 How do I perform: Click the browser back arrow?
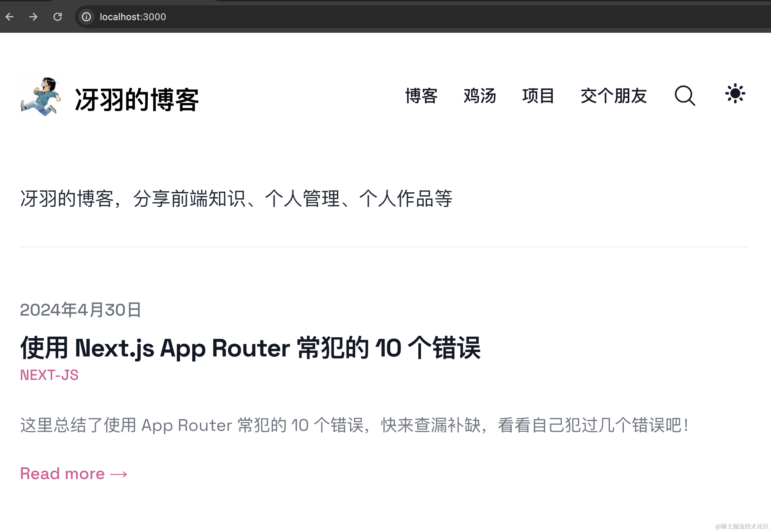pyautogui.click(x=10, y=17)
